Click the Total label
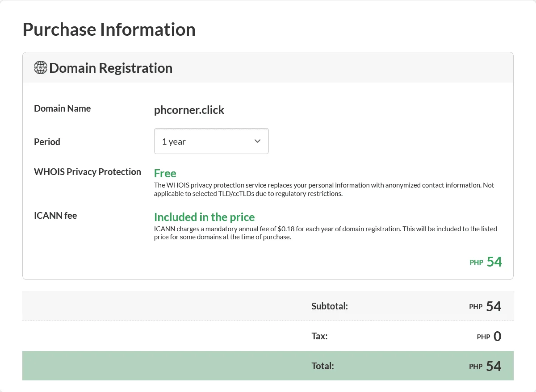 [323, 366]
